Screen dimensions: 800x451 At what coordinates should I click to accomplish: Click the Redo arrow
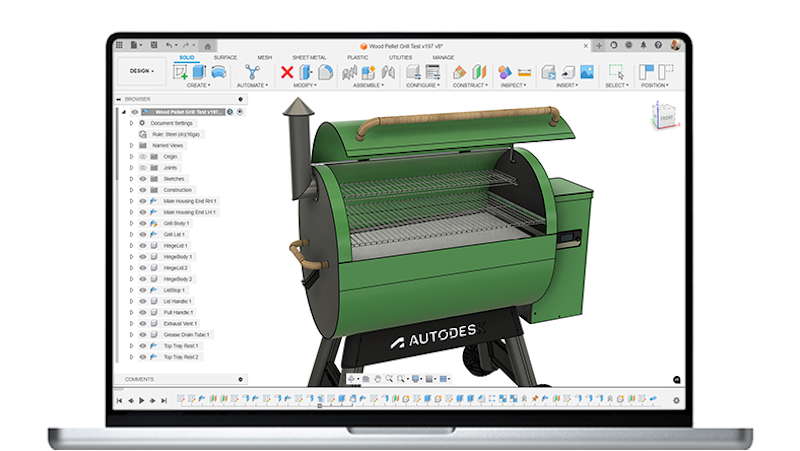click(186, 45)
